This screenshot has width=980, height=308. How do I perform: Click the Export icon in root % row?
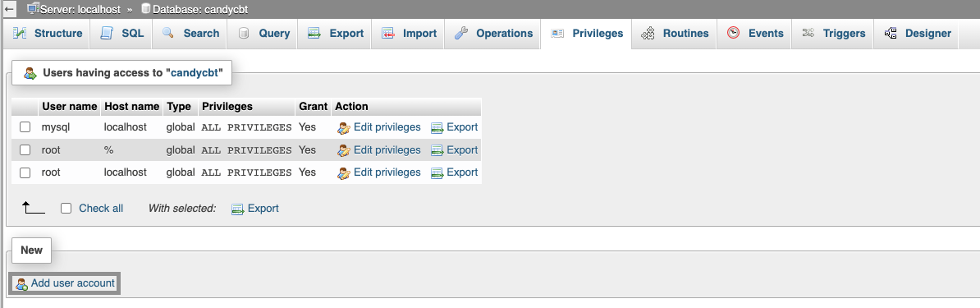click(x=437, y=150)
